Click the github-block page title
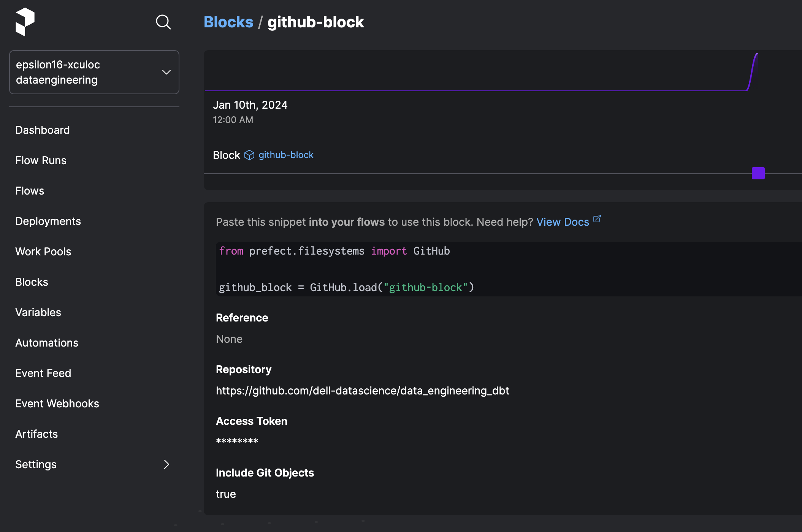This screenshot has height=532, width=802. [x=316, y=22]
